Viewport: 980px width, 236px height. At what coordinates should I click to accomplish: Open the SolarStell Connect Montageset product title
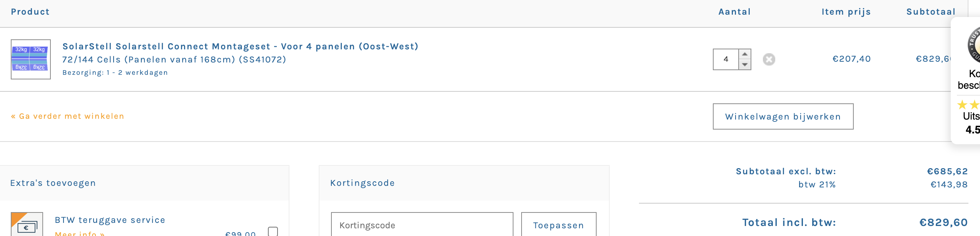tap(240, 47)
